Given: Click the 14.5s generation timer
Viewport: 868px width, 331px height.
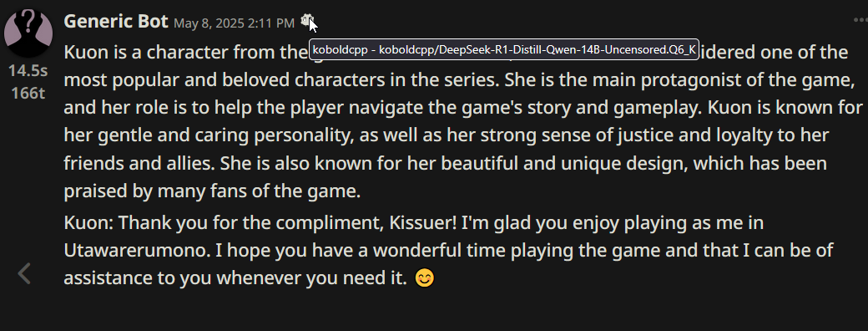Looking at the screenshot, I should pos(28,70).
